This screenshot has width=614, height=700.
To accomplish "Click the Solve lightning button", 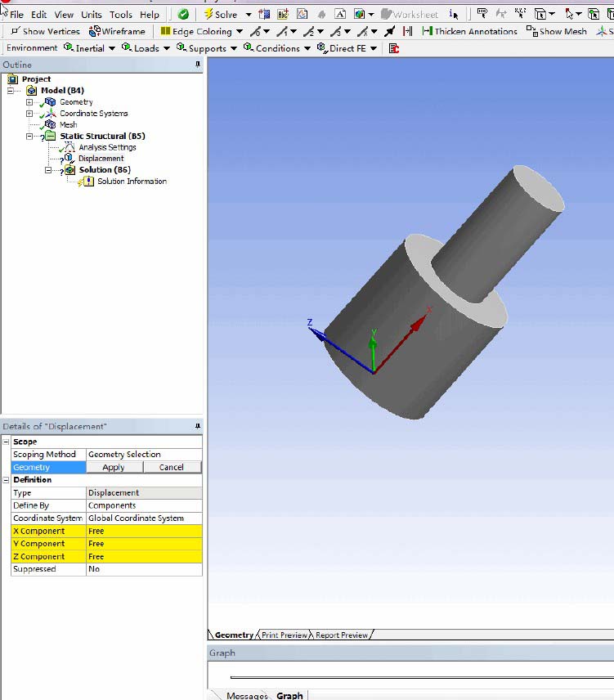I will [221, 14].
